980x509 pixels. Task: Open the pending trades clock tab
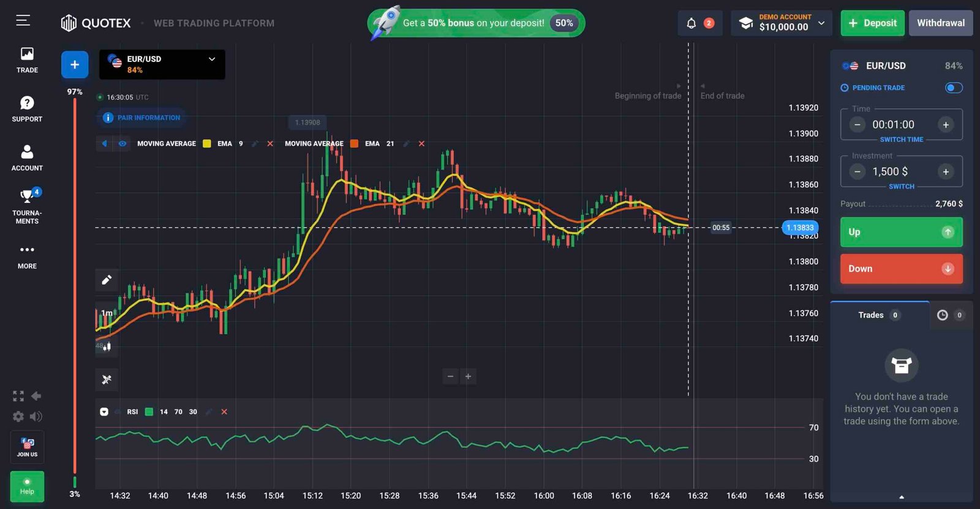(x=951, y=315)
